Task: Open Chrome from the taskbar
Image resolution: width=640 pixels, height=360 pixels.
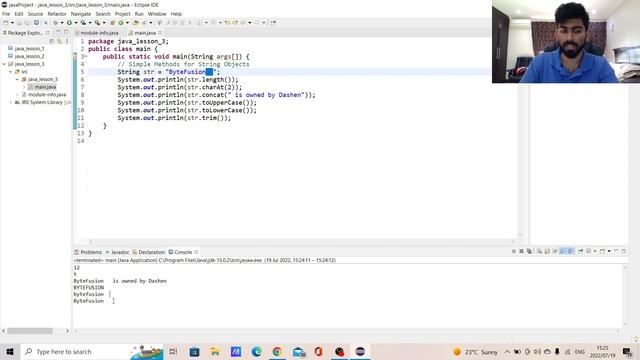Action: (x=277, y=351)
